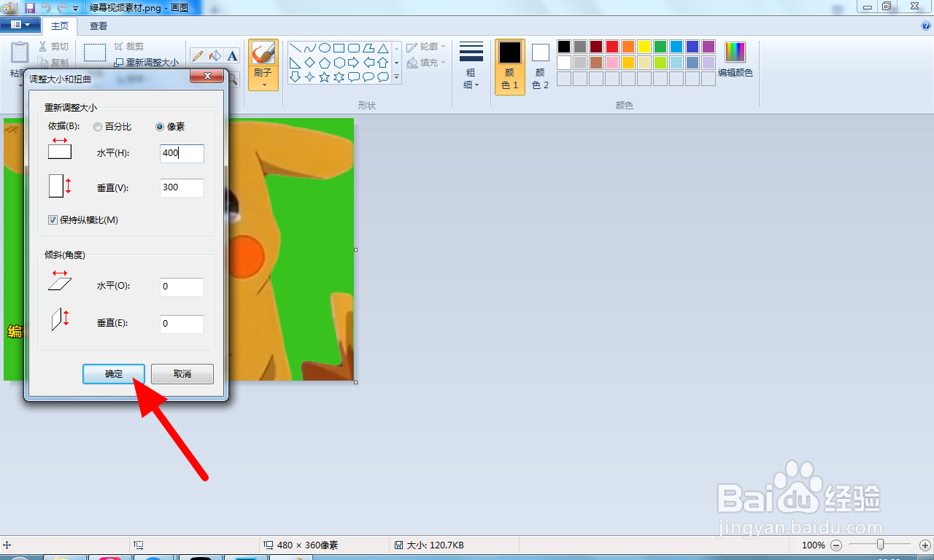Select Color 2 (颜色 2) button
The height and width of the screenshot is (560, 934).
click(x=540, y=67)
